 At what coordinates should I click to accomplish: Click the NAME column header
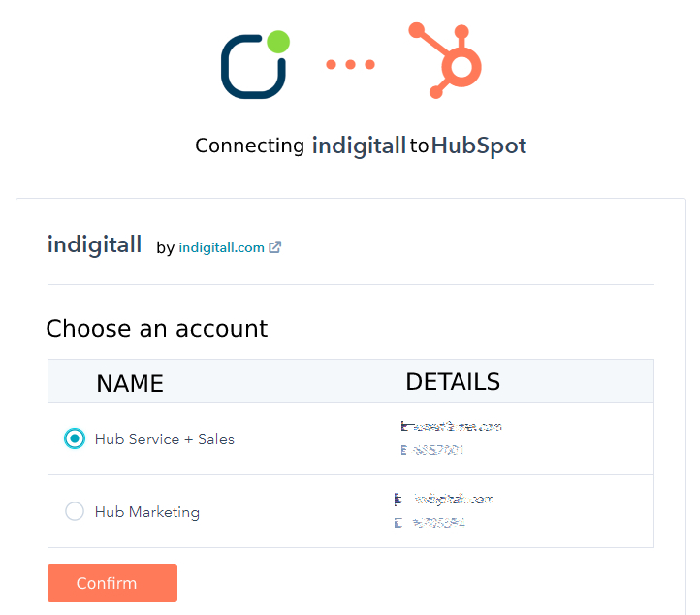tap(130, 384)
